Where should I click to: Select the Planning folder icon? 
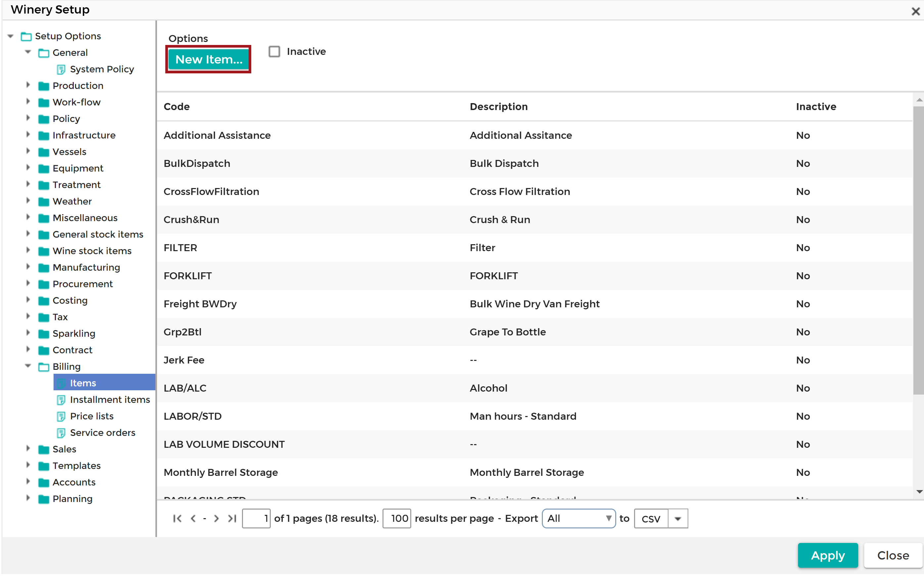pyautogui.click(x=44, y=499)
